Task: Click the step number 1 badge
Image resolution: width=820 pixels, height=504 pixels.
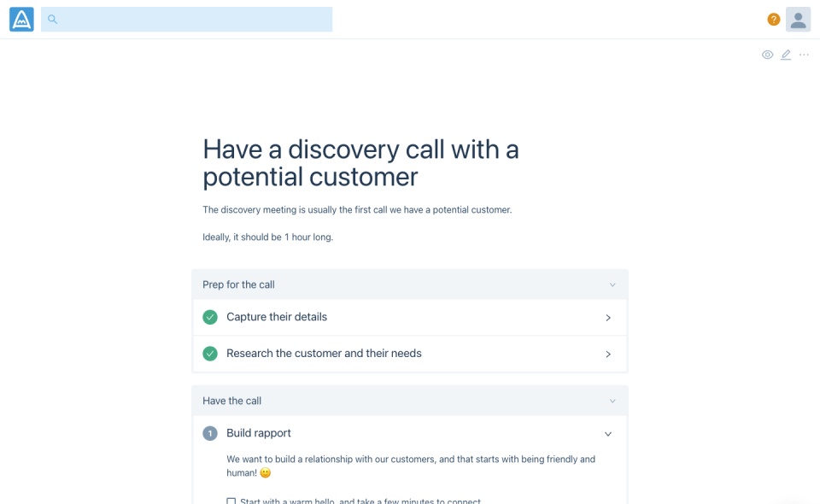Action: point(210,434)
